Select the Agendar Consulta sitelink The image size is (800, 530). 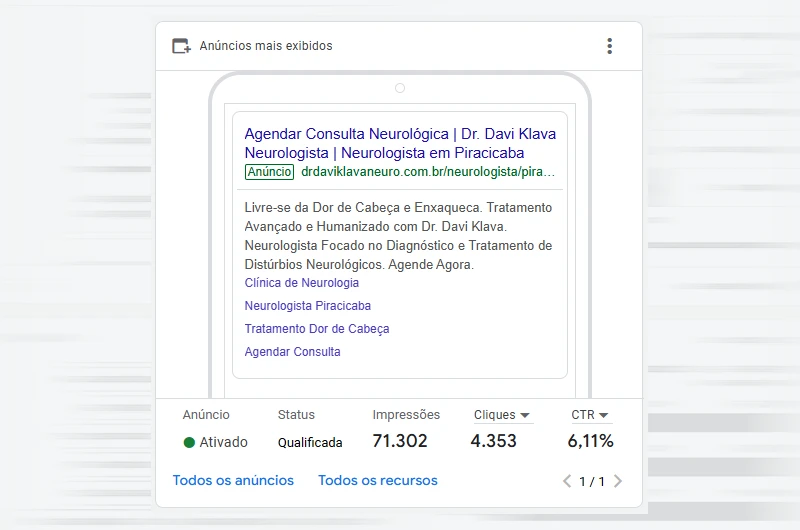(292, 352)
